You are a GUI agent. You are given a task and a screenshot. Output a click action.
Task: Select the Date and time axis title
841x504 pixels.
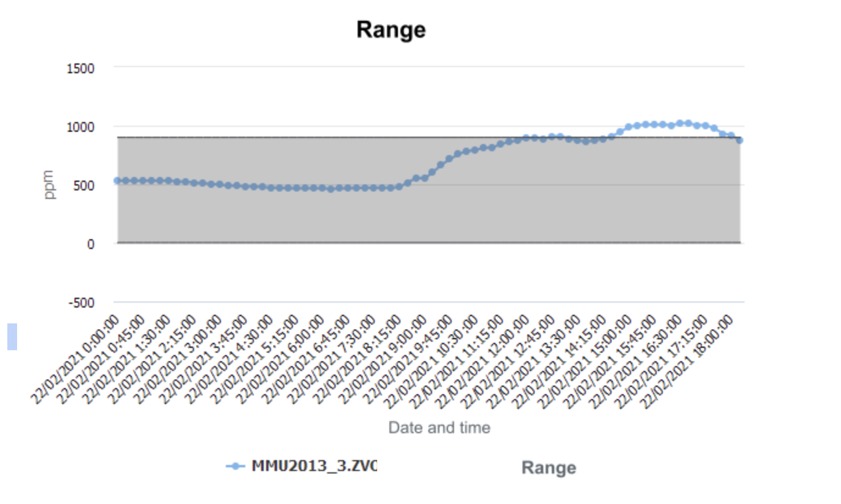439,428
